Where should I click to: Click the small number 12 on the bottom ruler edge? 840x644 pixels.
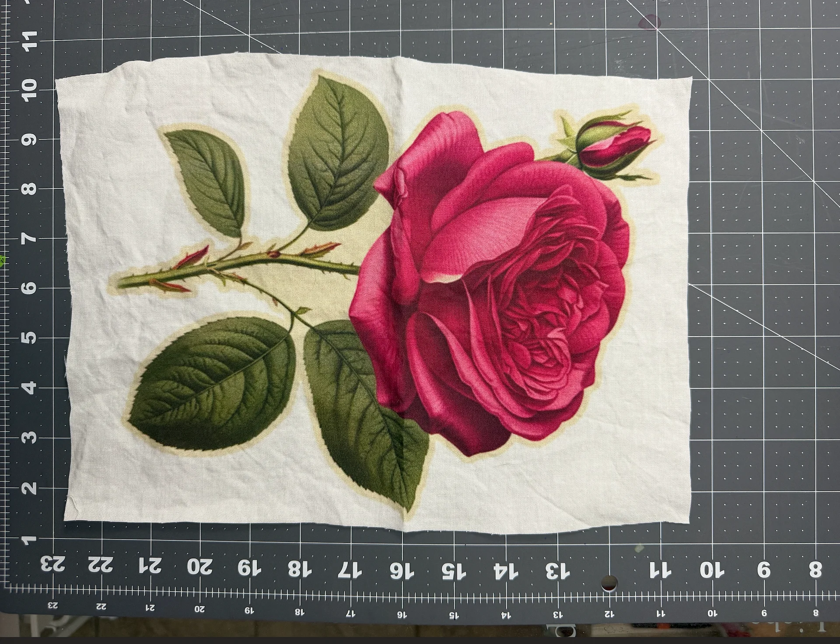609,614
